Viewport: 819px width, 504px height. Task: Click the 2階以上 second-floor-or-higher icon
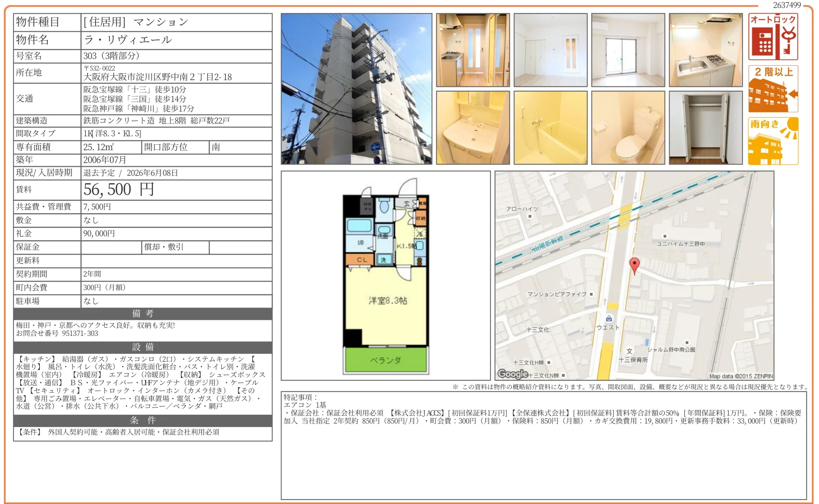pos(773,89)
